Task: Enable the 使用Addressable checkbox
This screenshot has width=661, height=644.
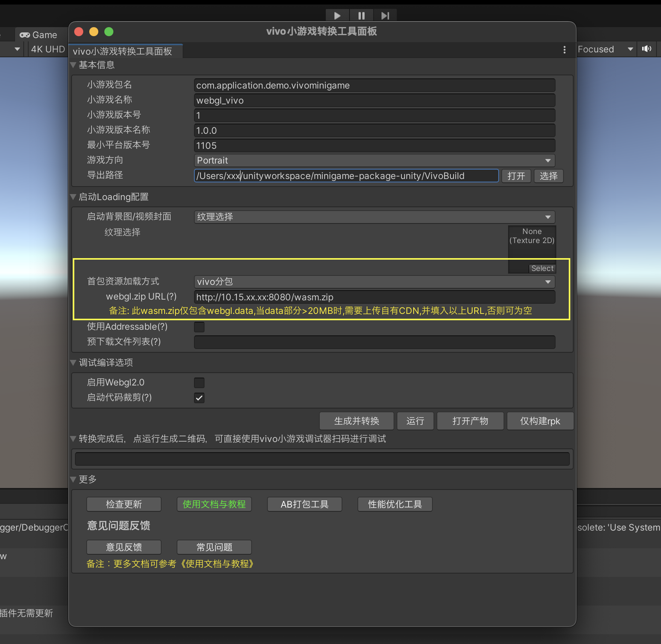Action: [x=199, y=327]
